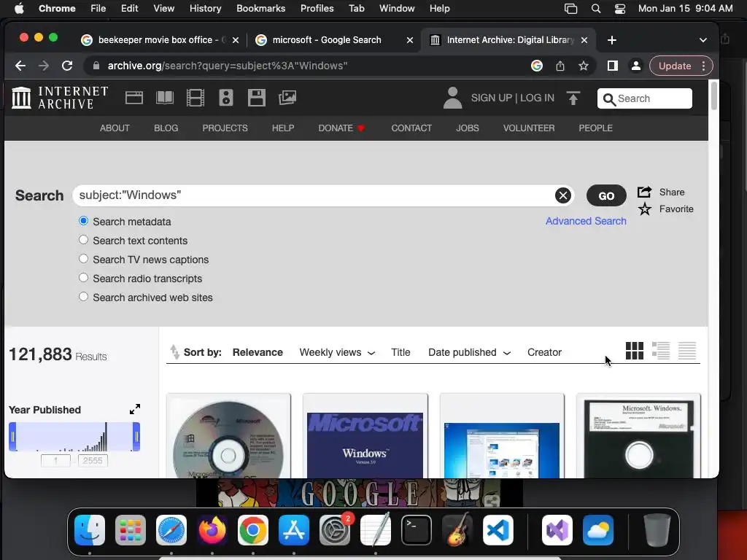
Task: Open Firefox from the Dock
Action: (x=212, y=530)
